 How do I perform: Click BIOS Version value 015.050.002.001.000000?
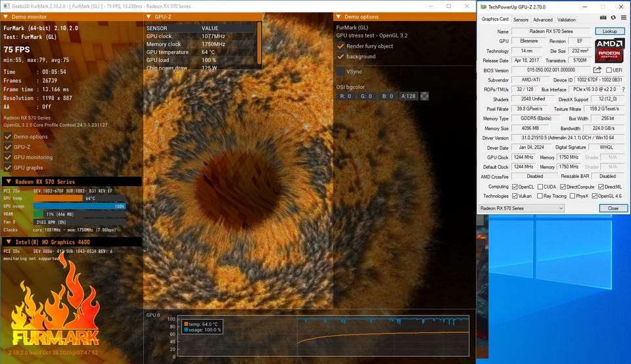pos(551,70)
